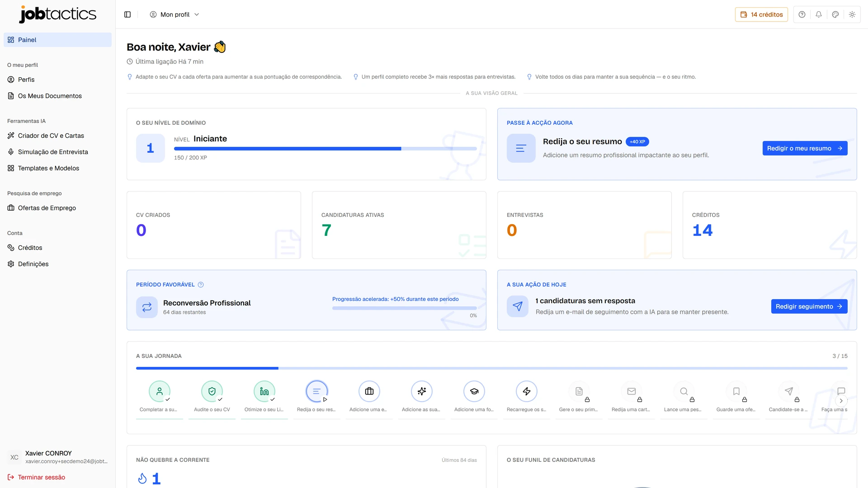This screenshot has width=868, height=488.
Task: Click the tip 'Adapte o seu CV a cada oferta'
Action: [239, 77]
